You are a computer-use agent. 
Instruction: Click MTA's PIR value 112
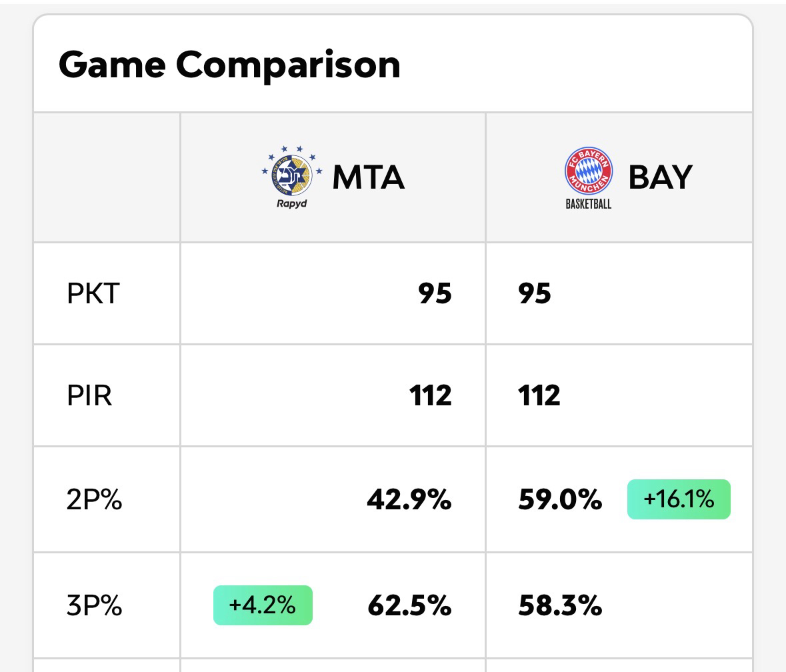click(x=430, y=396)
